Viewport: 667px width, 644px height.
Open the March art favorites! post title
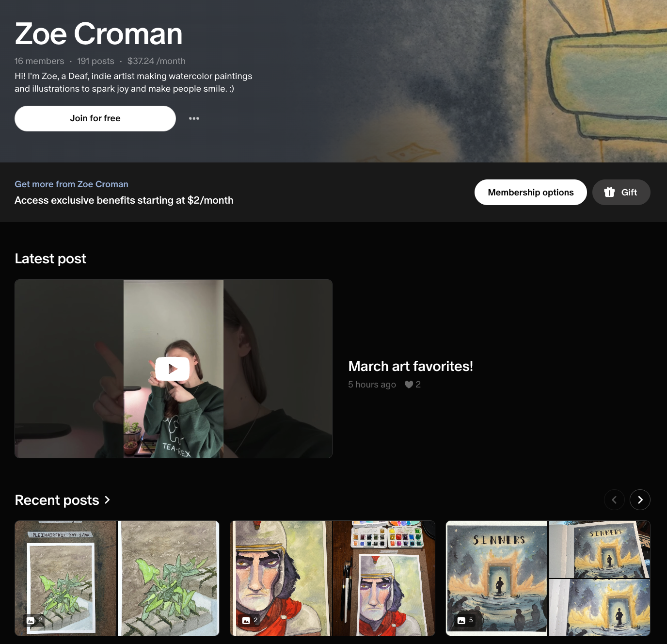tap(411, 366)
